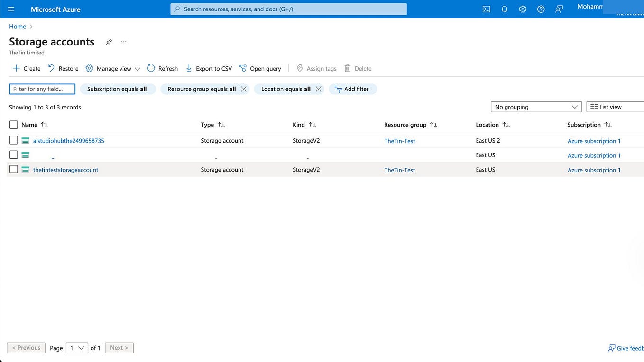
Task: Open the No grouping dropdown
Action: pos(536,107)
